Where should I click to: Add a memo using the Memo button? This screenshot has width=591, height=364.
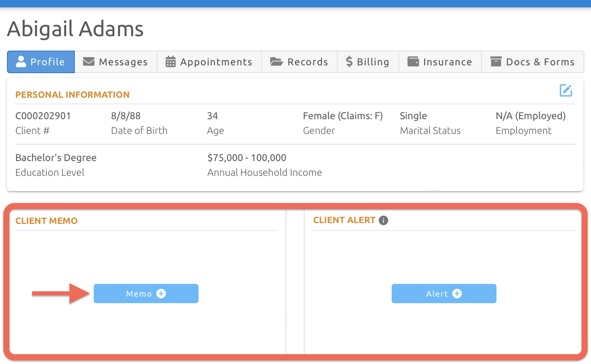(x=146, y=293)
